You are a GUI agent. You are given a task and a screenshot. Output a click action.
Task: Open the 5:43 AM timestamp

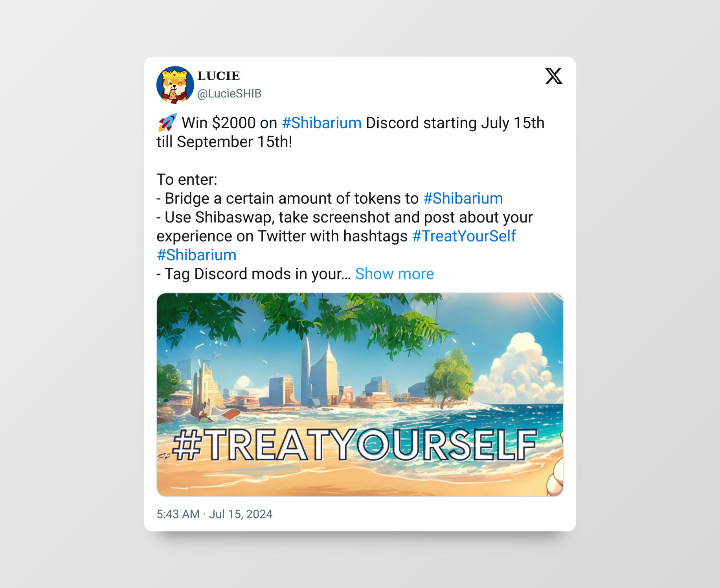(x=178, y=514)
